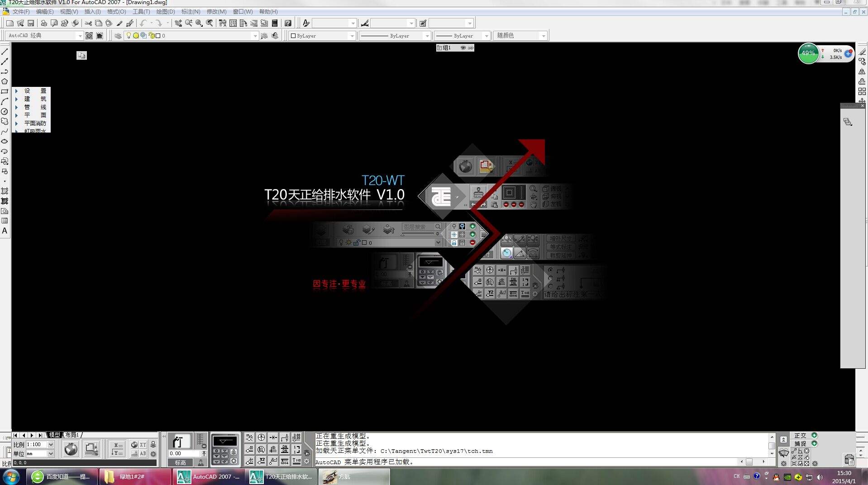Screen dimensions: 868x485
Task: Click the globe icon in the bottom panel
Action: pyautogui.click(x=71, y=449)
